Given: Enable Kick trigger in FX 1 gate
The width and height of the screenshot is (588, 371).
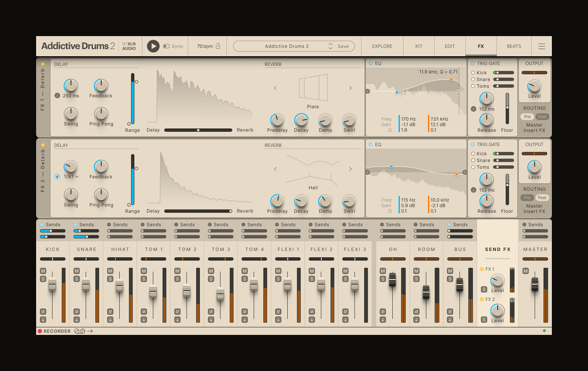Looking at the screenshot, I should [x=473, y=73].
